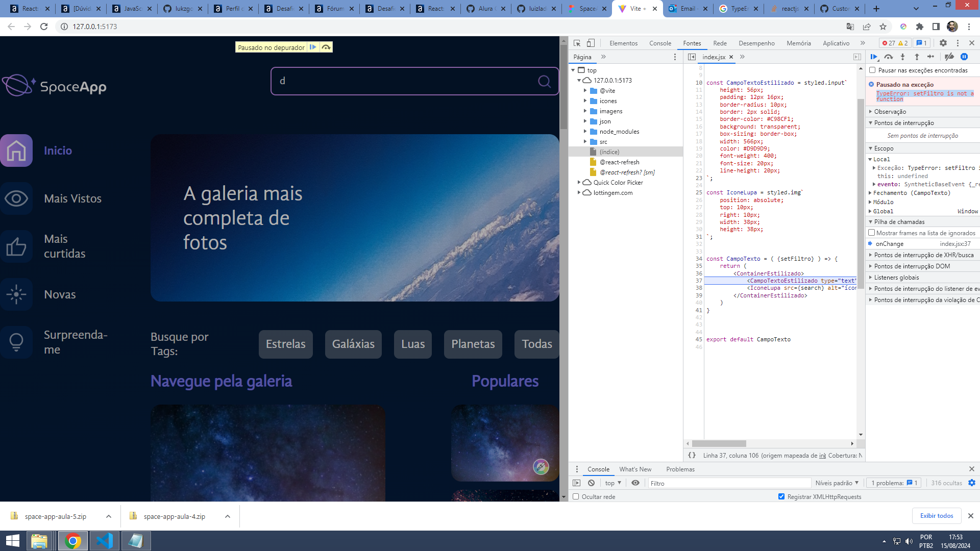Expand the 'Fechamento (CampoTexto)' section
Viewport: 980px width, 551px height.
click(872, 193)
